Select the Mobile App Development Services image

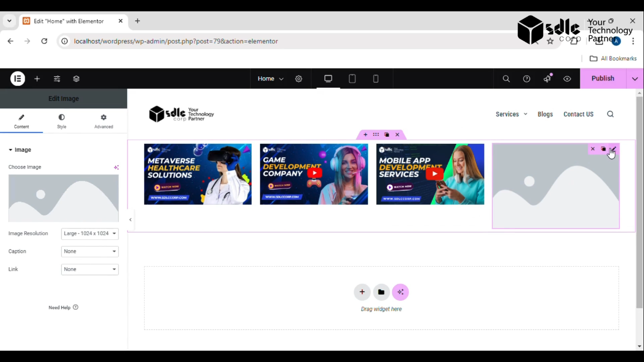pos(430,174)
